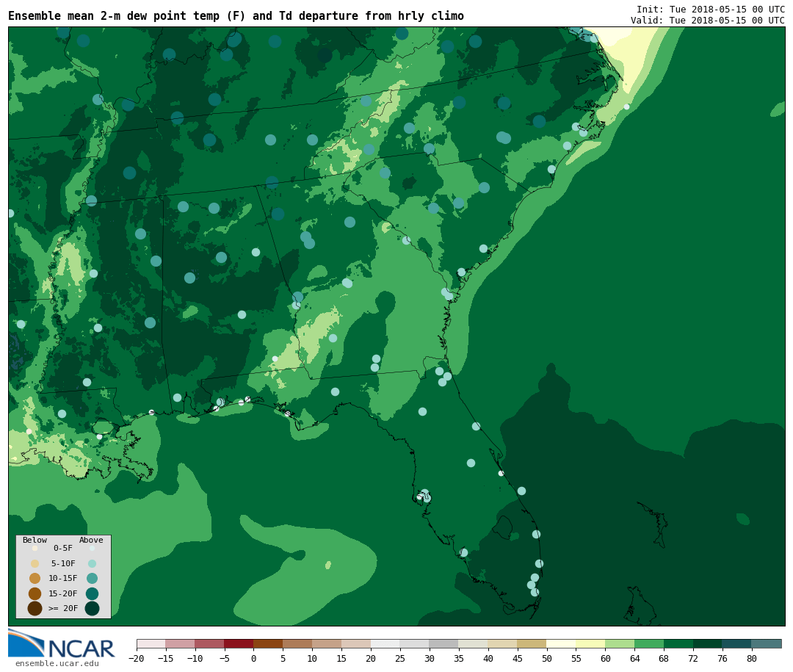Select the beige segment between 40 and 45
The width and height of the screenshot is (793, 672).
(503, 644)
